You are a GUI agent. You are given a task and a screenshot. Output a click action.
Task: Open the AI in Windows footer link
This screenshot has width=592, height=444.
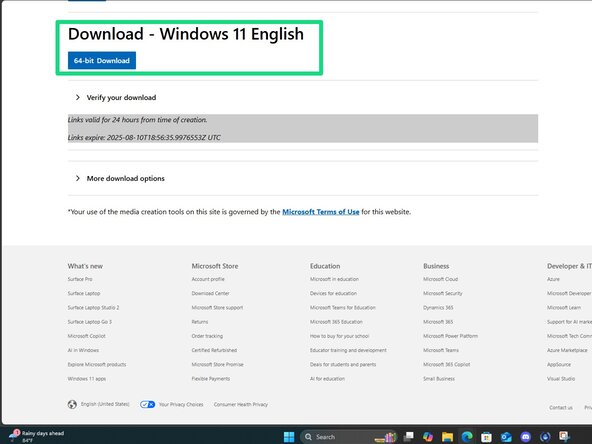coord(83,350)
